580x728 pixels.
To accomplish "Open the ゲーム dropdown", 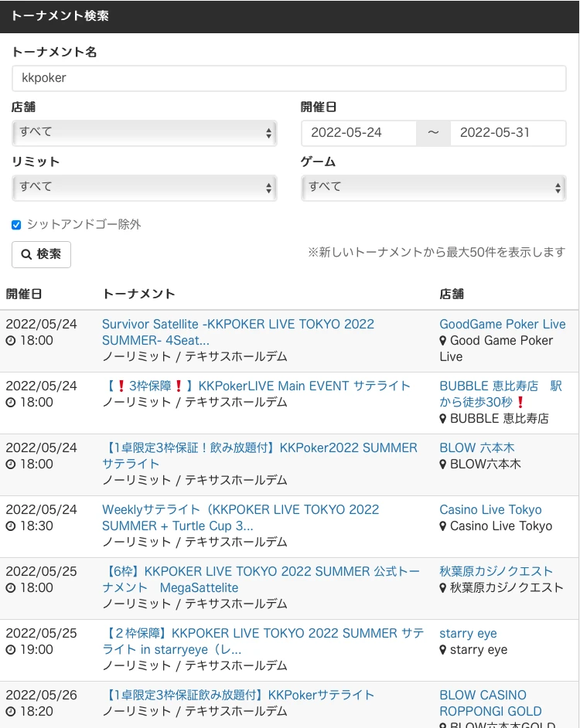I will [433, 188].
